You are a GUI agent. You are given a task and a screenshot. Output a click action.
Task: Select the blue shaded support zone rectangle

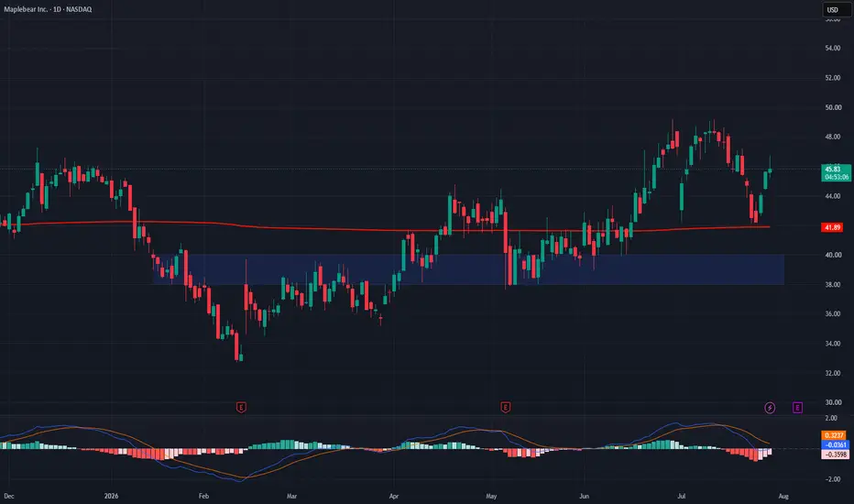468,269
